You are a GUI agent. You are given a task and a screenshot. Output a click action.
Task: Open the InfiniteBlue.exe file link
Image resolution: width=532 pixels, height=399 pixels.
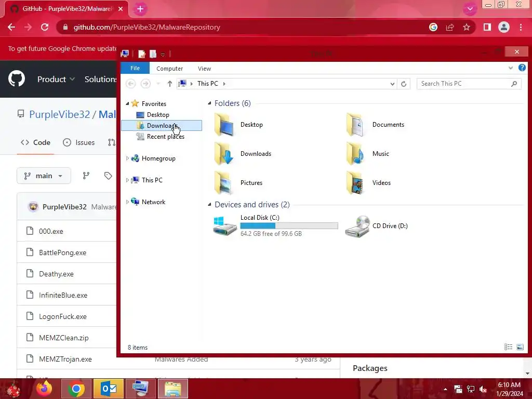click(63, 296)
